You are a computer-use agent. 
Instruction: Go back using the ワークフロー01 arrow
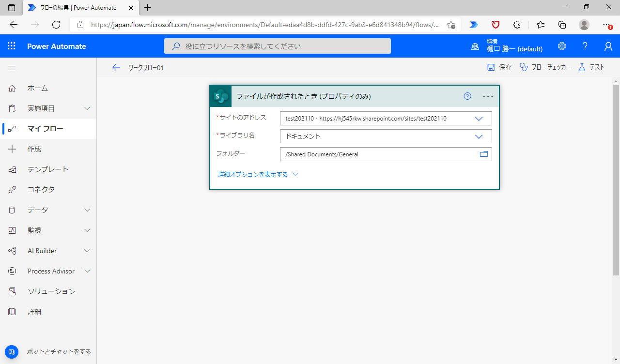click(x=116, y=68)
